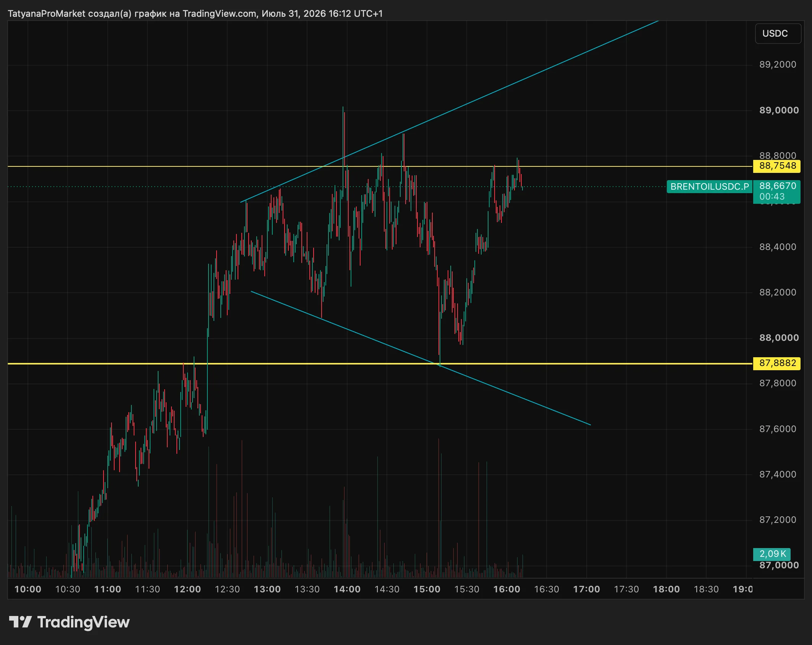The width and height of the screenshot is (812, 645).
Task: Click the 88,7548 yellow price label
Action: [x=776, y=166]
